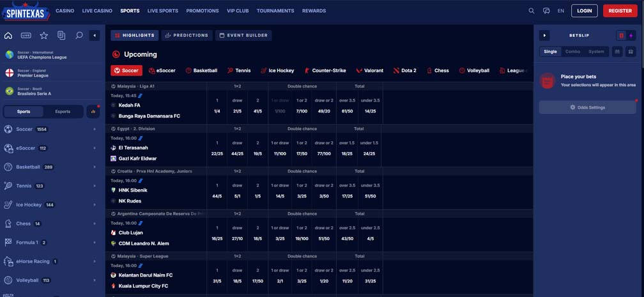
Task: Click the Formula 1 flag icon in sidebar
Action: point(8,242)
